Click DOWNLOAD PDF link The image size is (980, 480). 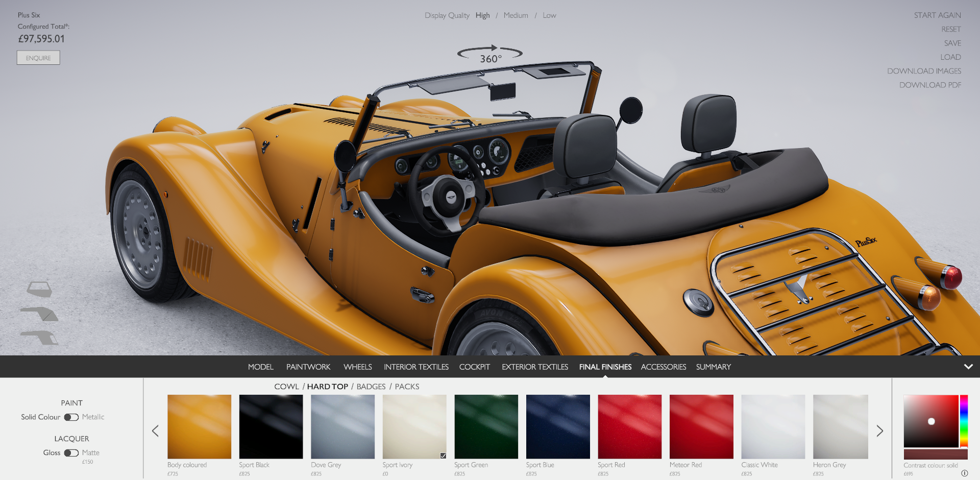929,85
